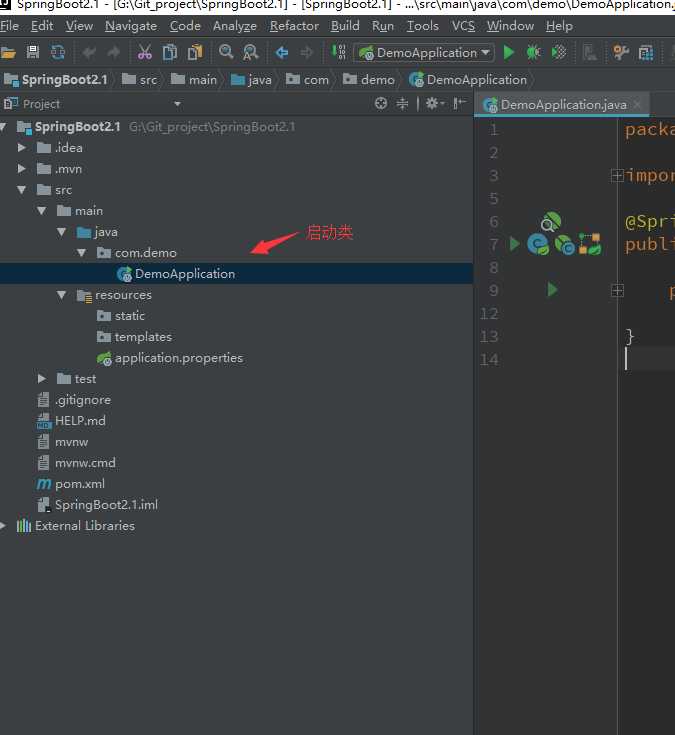
Task: Open the Help menu
Action: pyautogui.click(x=559, y=26)
